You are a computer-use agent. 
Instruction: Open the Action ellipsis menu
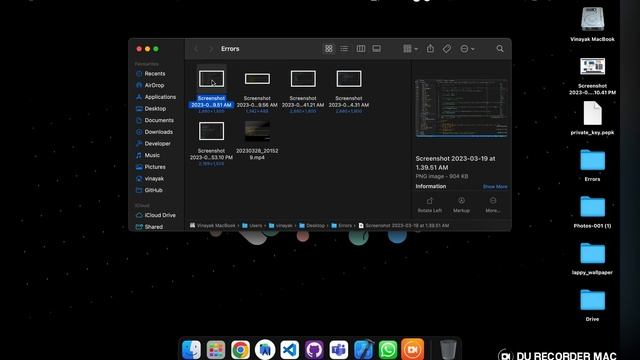point(467,49)
